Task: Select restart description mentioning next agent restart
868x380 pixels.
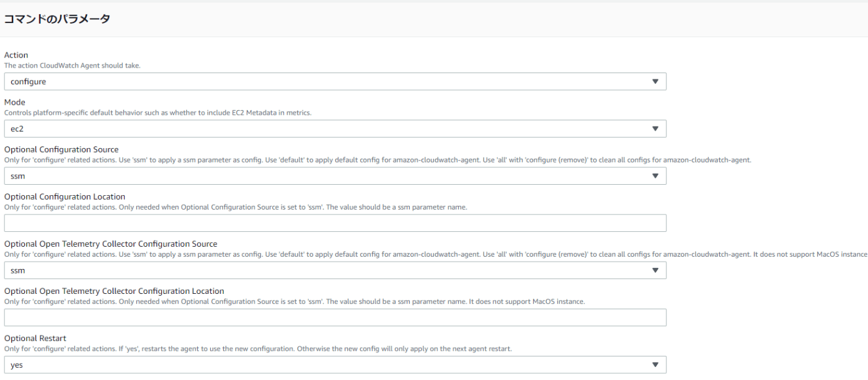Action: [x=258, y=348]
